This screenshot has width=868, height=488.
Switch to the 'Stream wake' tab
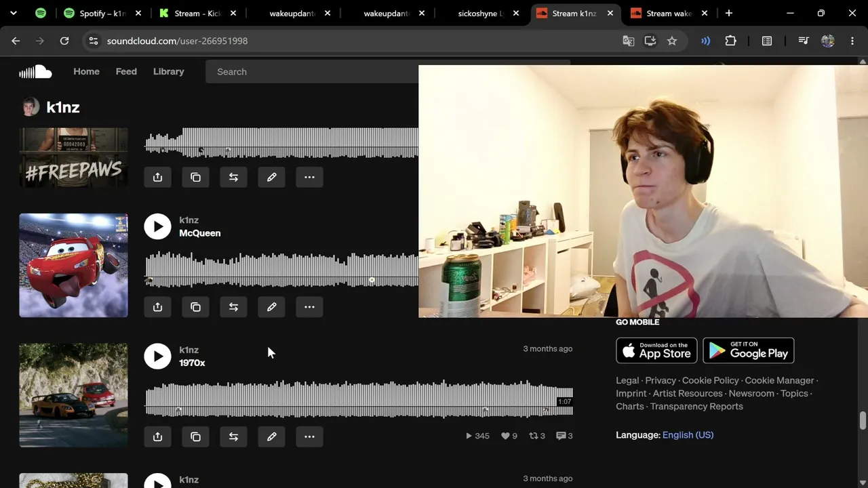[669, 13]
